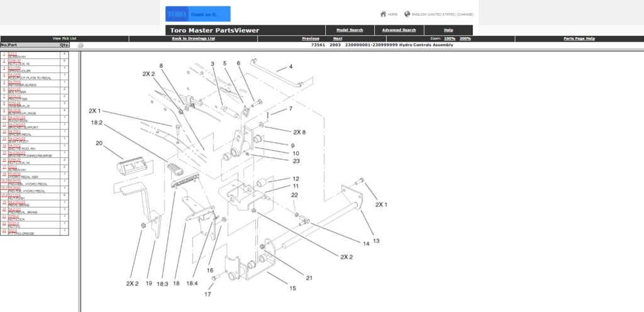
Task: Open part number link above BRACKET-SUPPORT
Action: 17,125
